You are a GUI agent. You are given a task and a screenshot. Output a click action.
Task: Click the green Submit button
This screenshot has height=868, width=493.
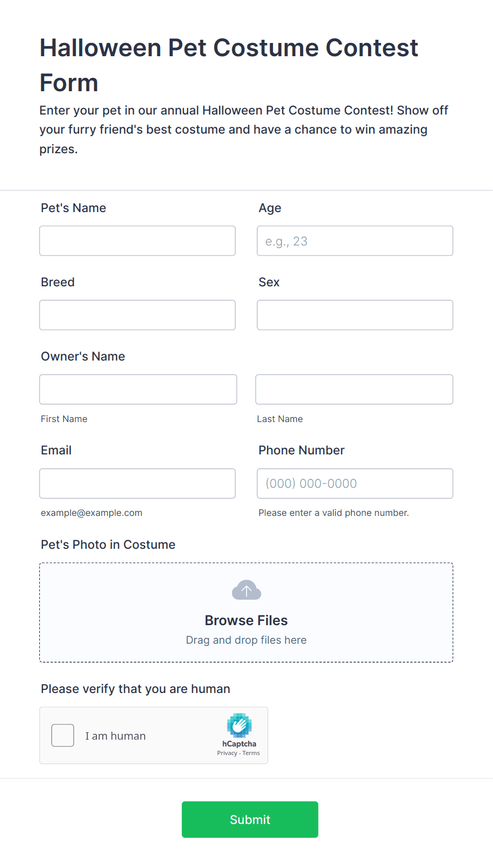[250, 819]
